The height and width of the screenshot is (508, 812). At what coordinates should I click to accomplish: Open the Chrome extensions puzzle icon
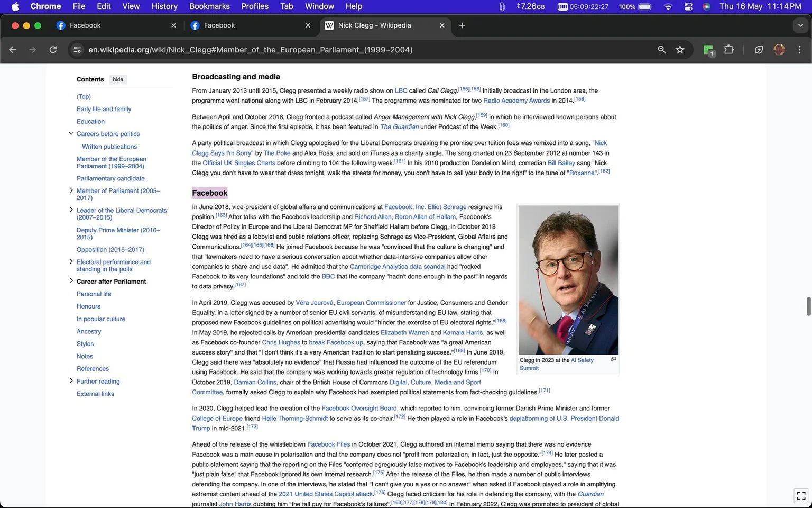pos(729,50)
